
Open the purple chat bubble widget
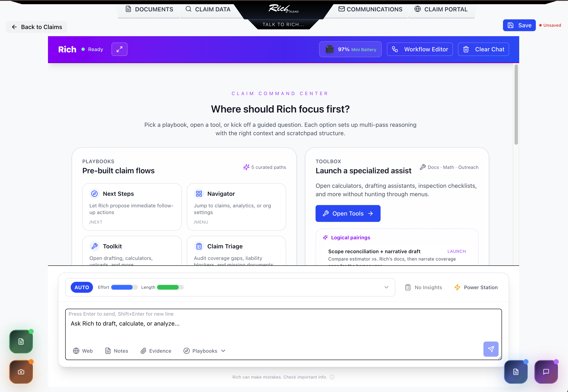click(x=546, y=372)
